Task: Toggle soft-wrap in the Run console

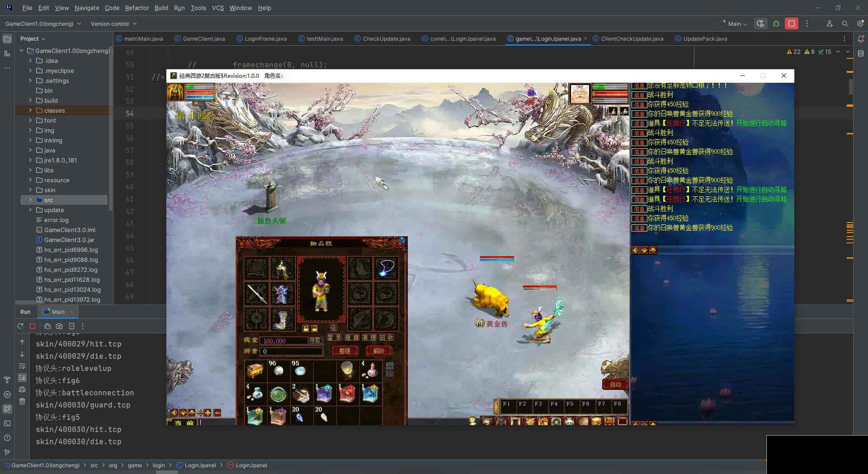Action: [x=22, y=366]
